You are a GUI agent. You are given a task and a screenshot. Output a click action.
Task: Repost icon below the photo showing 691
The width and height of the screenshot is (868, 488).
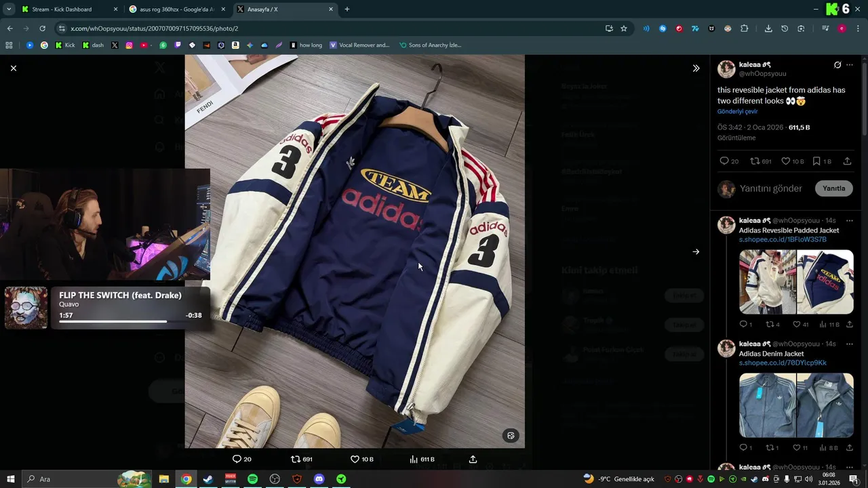(x=295, y=459)
